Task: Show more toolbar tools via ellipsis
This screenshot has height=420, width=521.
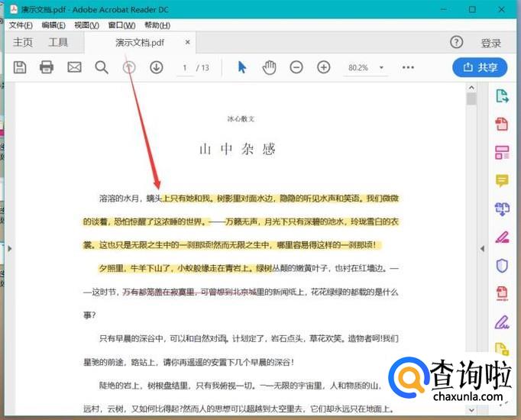Action: pos(408,67)
